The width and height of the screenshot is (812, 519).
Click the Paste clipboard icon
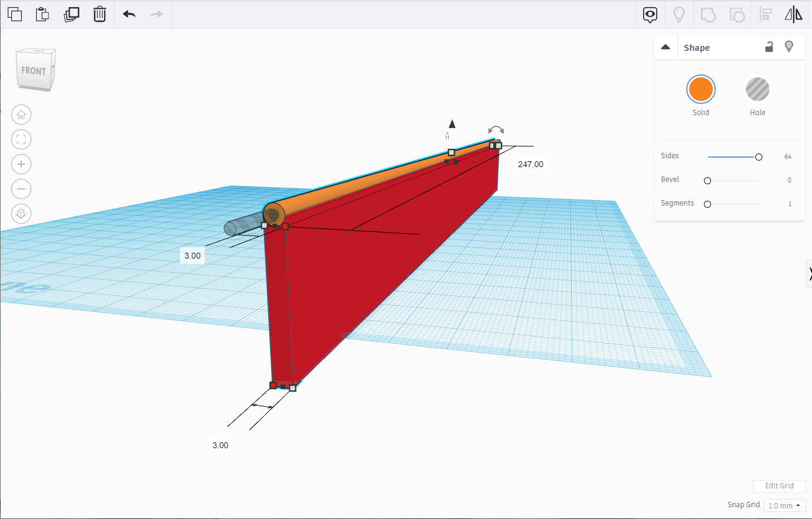click(x=43, y=14)
